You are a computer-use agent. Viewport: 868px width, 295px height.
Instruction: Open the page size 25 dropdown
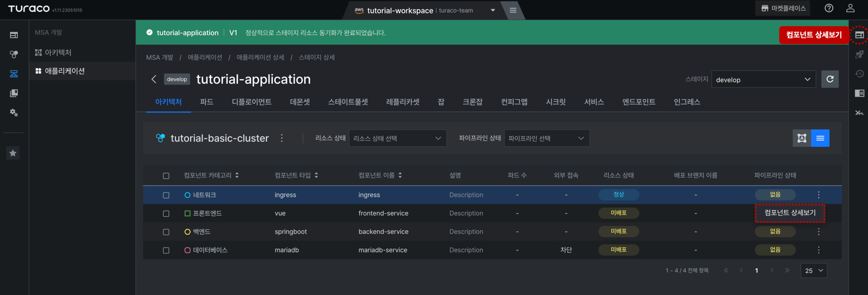(x=814, y=270)
